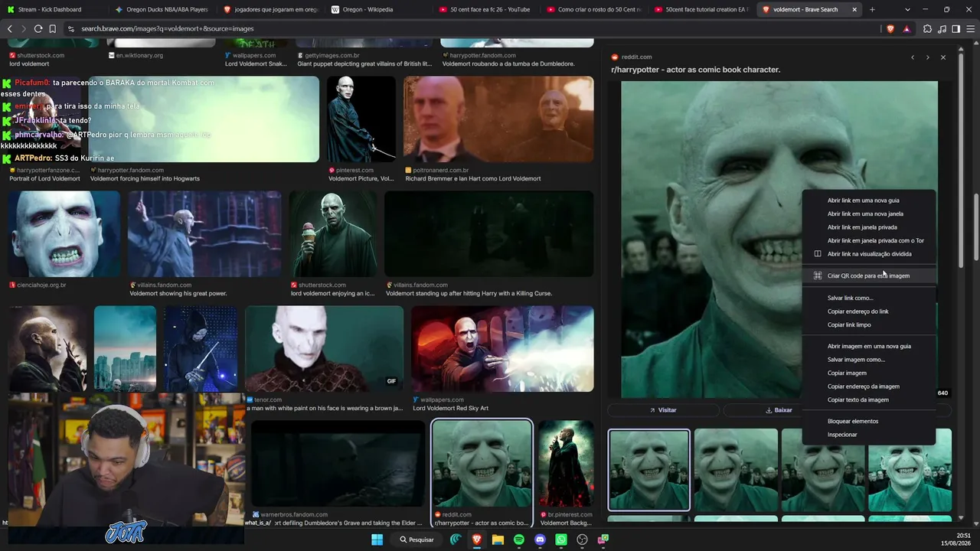Viewport: 980px width, 551px height.
Task: Select 'Copiar link limpo' menu entry
Action: pyautogui.click(x=869, y=324)
